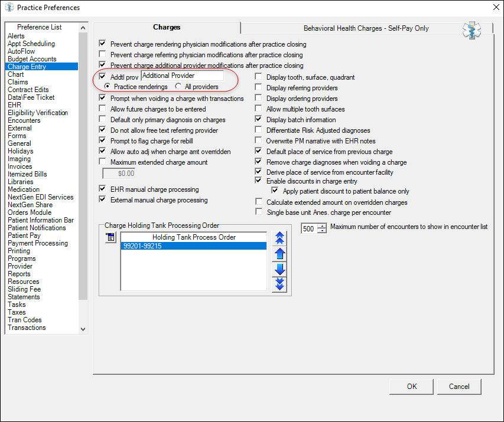Open Patient Information Bar preferences
Viewport: 504px width, 422px height.
(41, 220)
